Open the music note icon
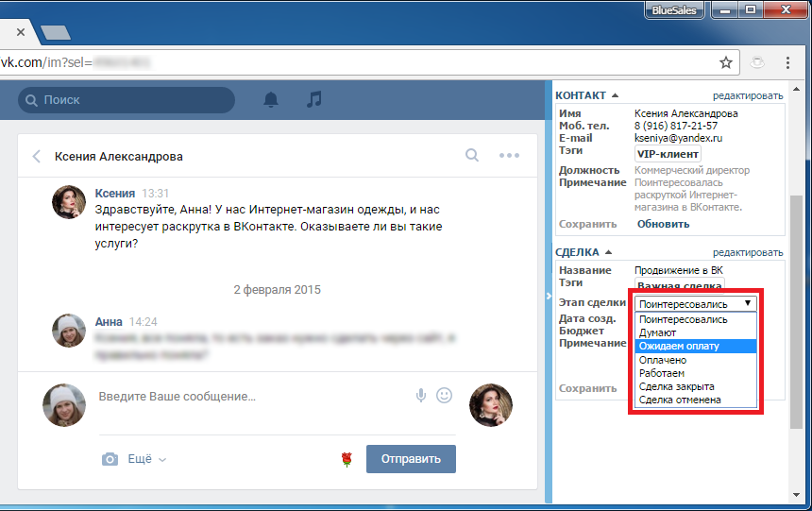This screenshot has height=511, width=812. point(315,99)
